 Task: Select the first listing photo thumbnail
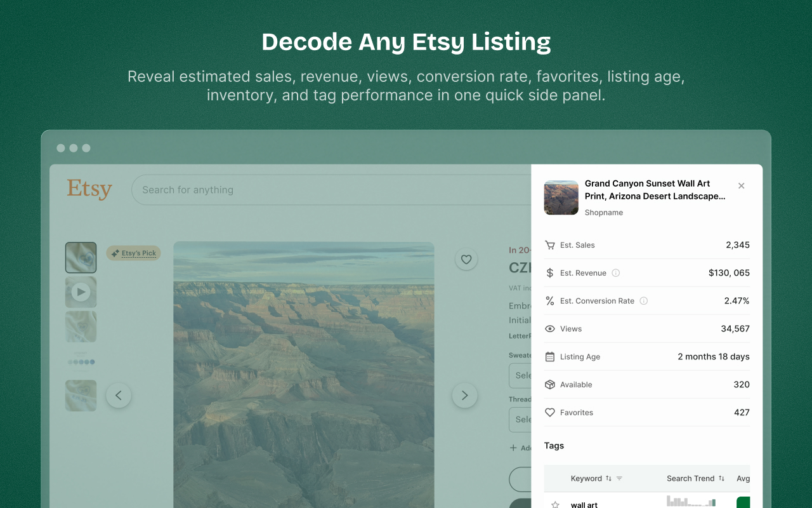[x=81, y=258]
